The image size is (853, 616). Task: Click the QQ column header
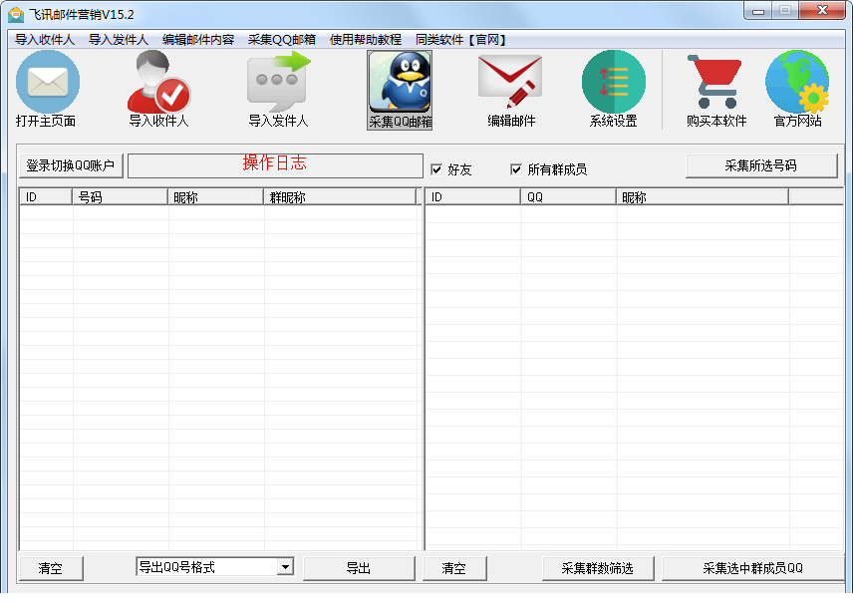(568, 197)
